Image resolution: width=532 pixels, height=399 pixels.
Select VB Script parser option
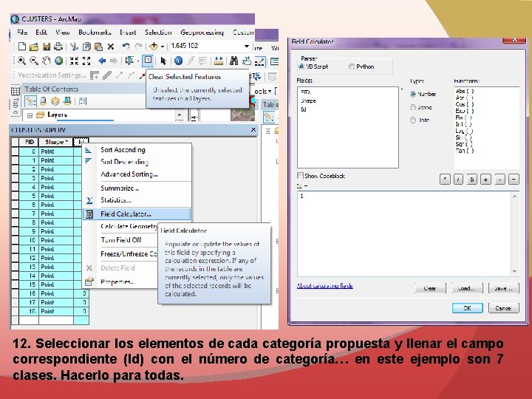tap(301, 66)
